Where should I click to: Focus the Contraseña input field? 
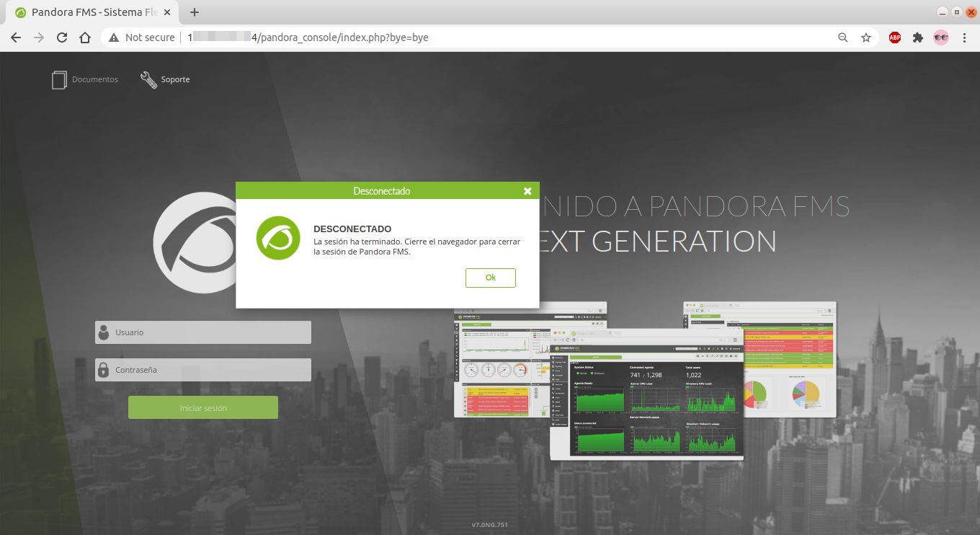click(209, 370)
